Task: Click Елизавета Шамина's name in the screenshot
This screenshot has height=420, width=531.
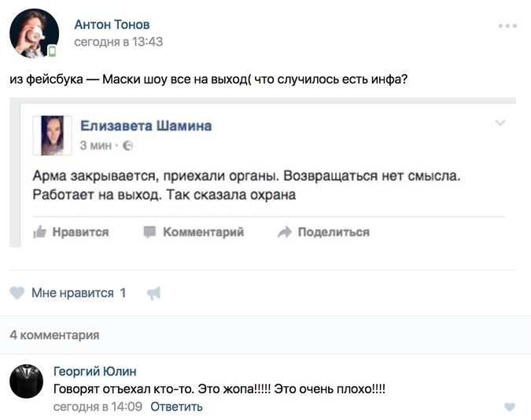Action: (146, 126)
